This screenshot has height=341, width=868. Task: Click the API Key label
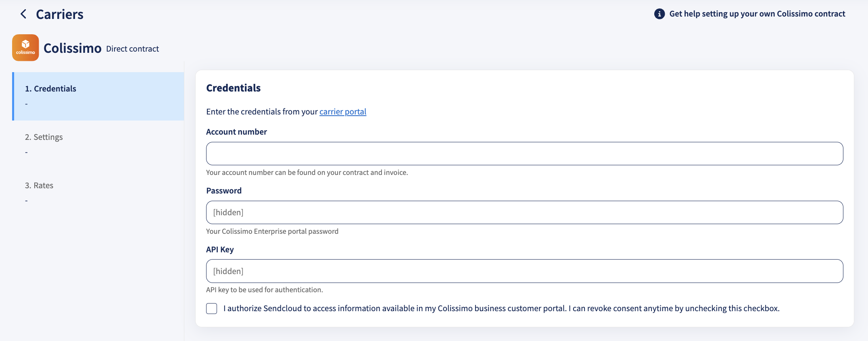pyautogui.click(x=220, y=250)
